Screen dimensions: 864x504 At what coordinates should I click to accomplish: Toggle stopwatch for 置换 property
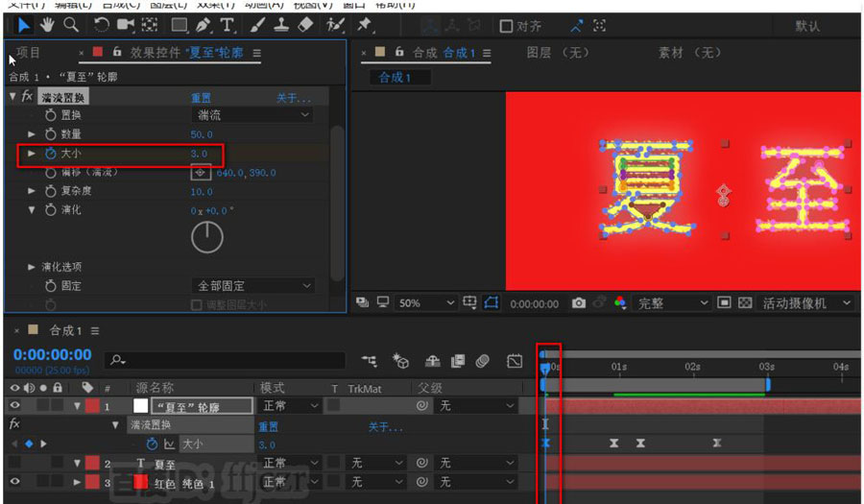click(x=51, y=115)
